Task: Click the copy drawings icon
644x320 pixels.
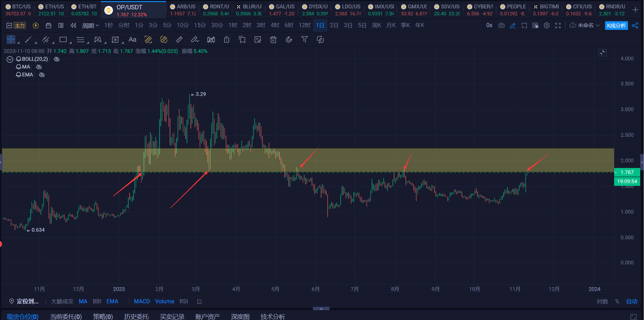Action: 242,39
